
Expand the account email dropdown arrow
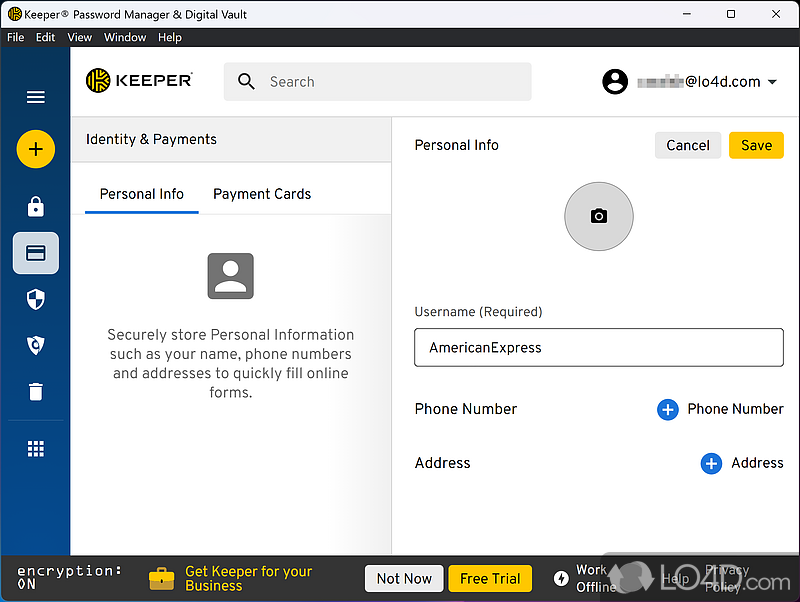(x=772, y=82)
